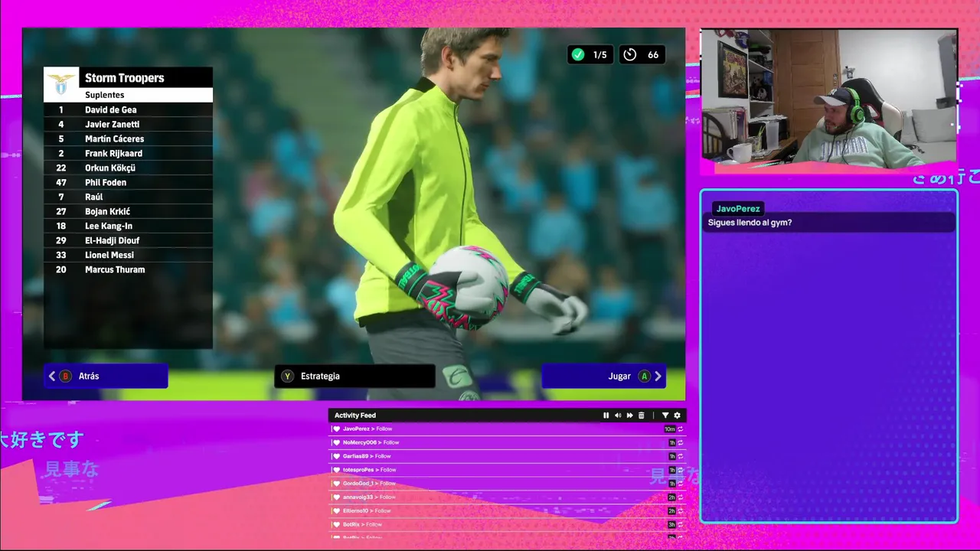Replay the Eltierno10 follow alert
This screenshot has height=551, width=980.
click(x=680, y=511)
